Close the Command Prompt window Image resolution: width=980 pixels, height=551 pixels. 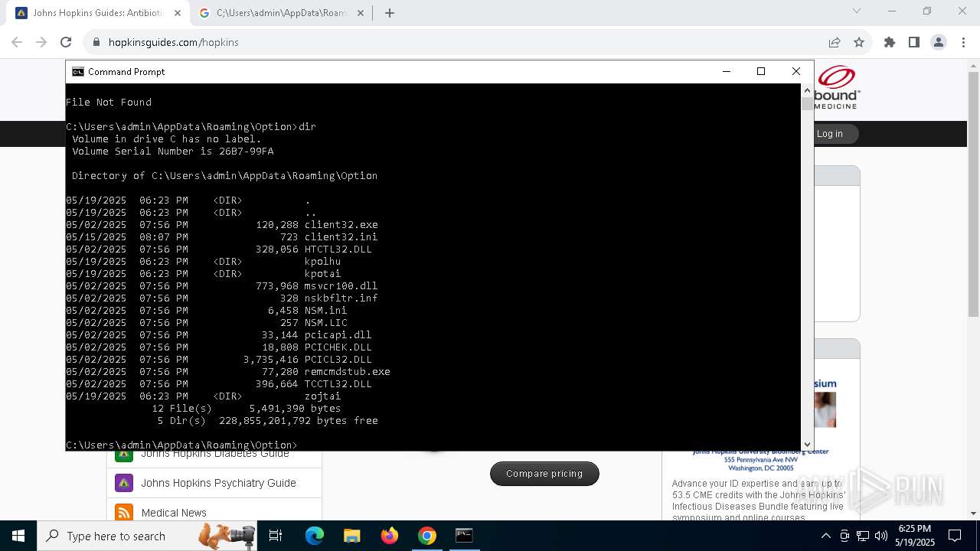pyautogui.click(x=796, y=71)
